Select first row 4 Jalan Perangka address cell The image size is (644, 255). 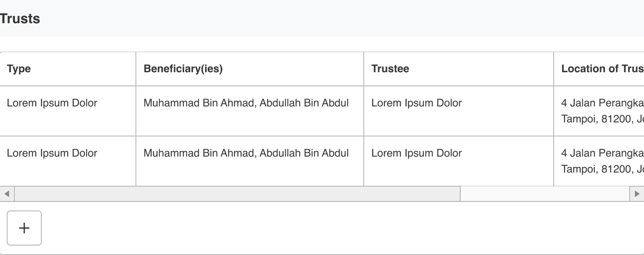599,111
